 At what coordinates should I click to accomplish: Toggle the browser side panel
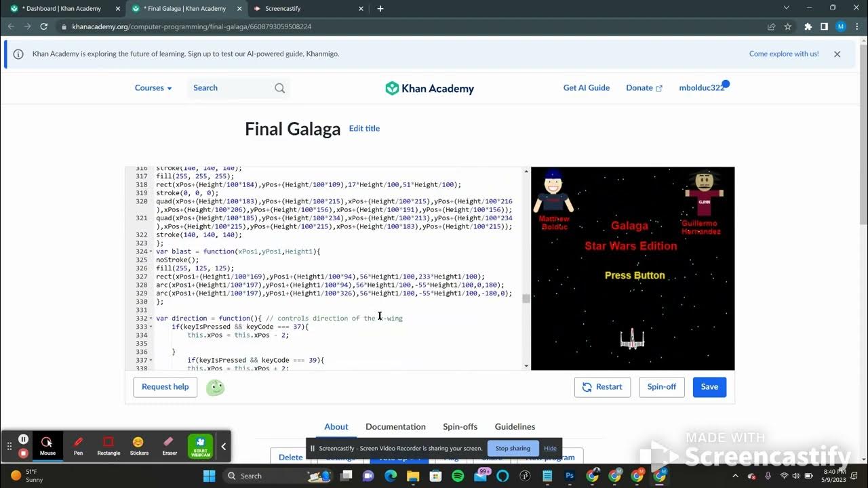tap(824, 26)
